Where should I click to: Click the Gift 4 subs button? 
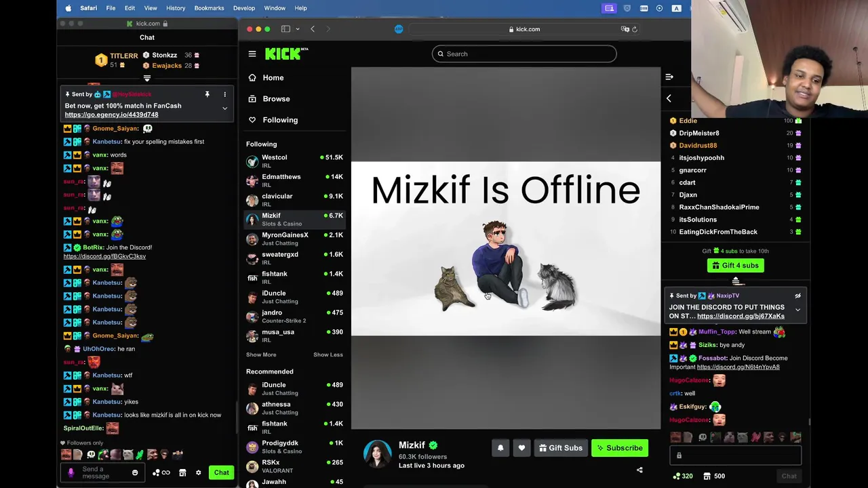736,266
